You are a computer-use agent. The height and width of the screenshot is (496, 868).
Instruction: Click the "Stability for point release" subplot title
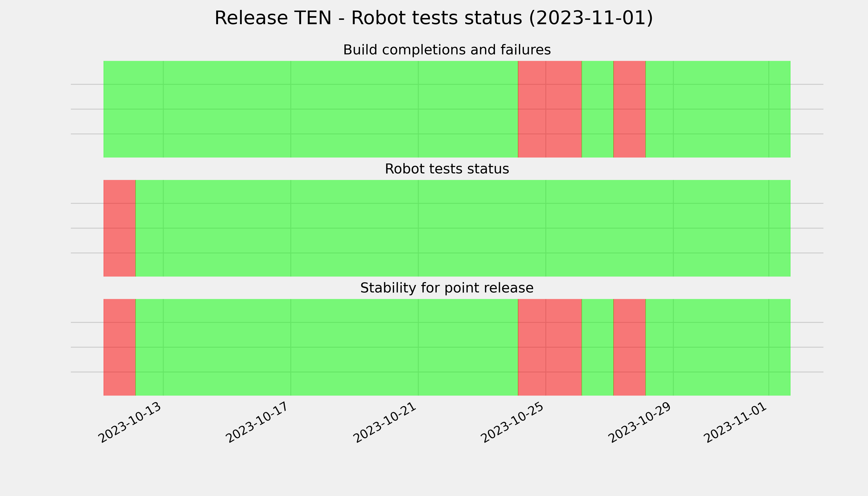(447, 288)
